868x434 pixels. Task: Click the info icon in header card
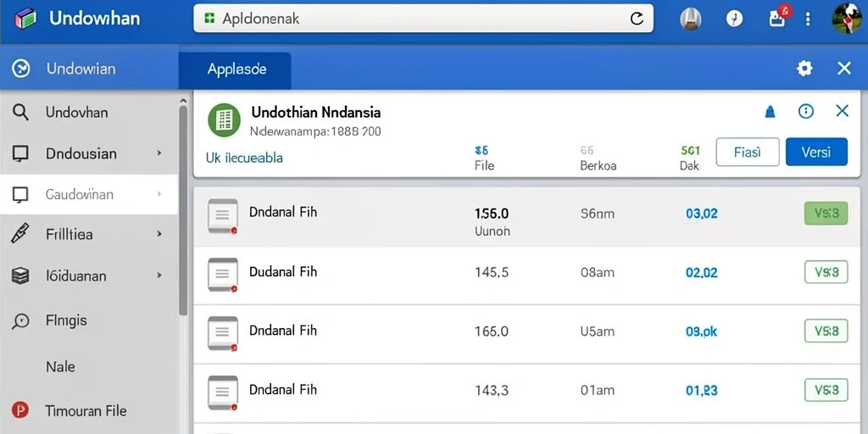coord(806,111)
